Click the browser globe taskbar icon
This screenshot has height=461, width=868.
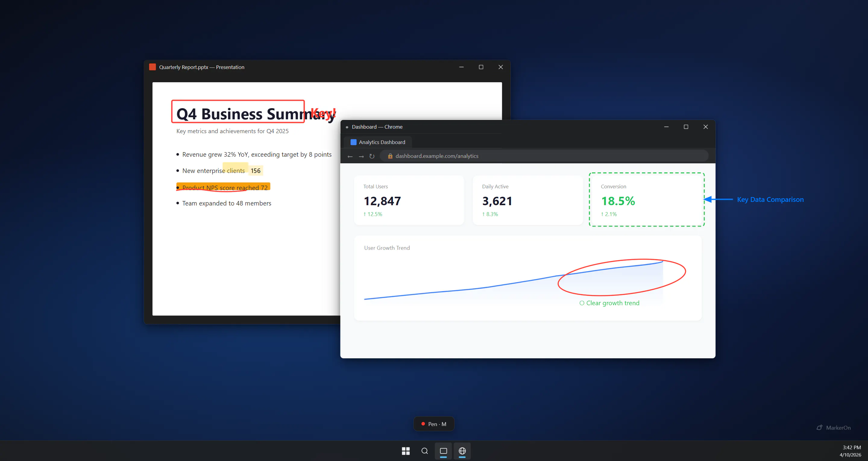click(462, 451)
